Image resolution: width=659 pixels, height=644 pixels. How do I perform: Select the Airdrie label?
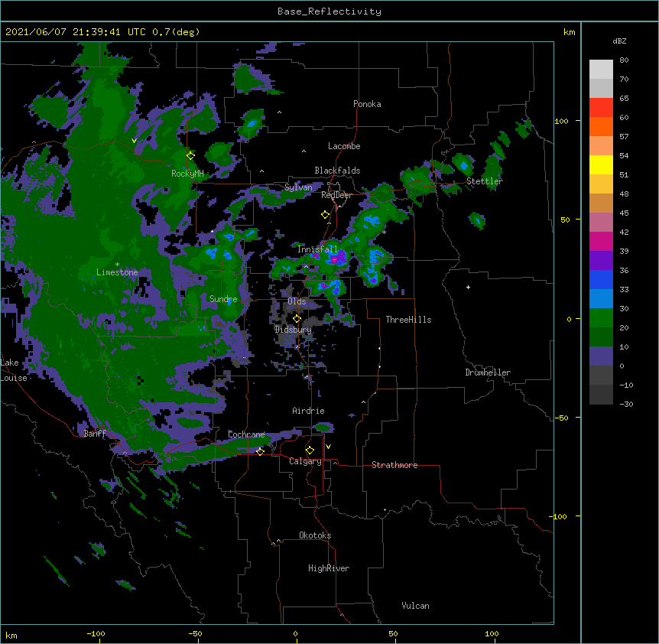pyautogui.click(x=308, y=411)
